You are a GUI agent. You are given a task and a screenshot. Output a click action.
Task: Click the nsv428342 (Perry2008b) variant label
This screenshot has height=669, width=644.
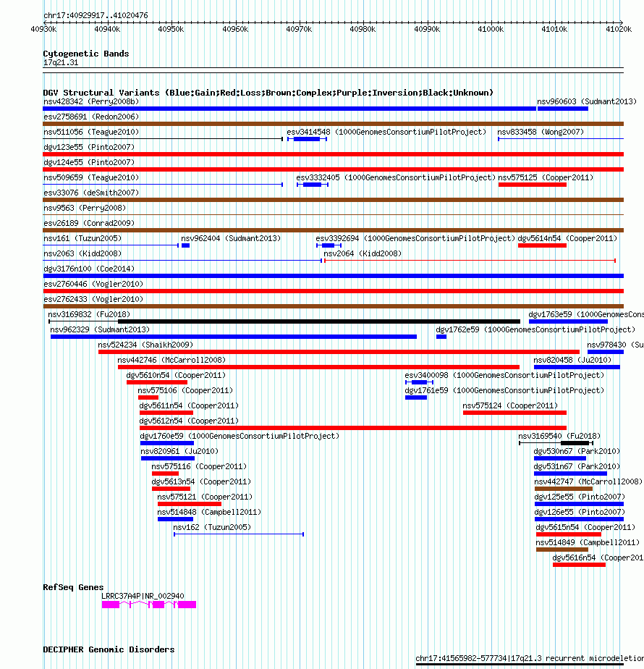91,101
